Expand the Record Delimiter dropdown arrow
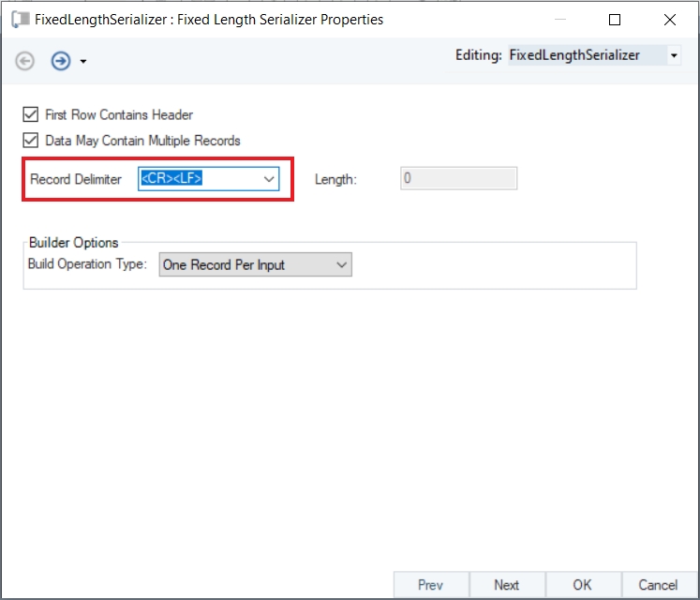Screen dimensions: 700x600 pyautogui.click(x=268, y=179)
